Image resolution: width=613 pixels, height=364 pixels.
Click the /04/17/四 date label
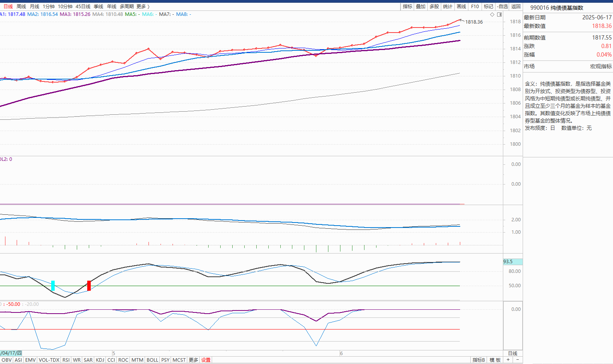tap(11, 353)
